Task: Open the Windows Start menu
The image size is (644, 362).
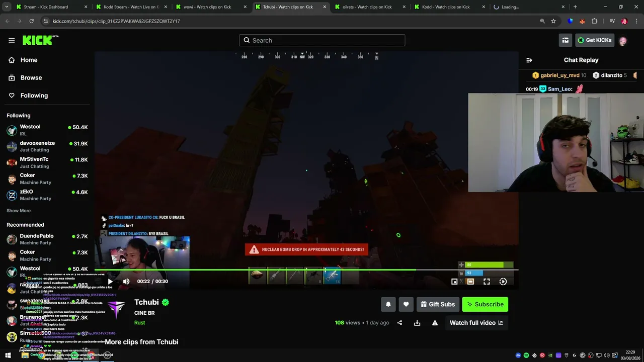Action: click(x=8, y=355)
